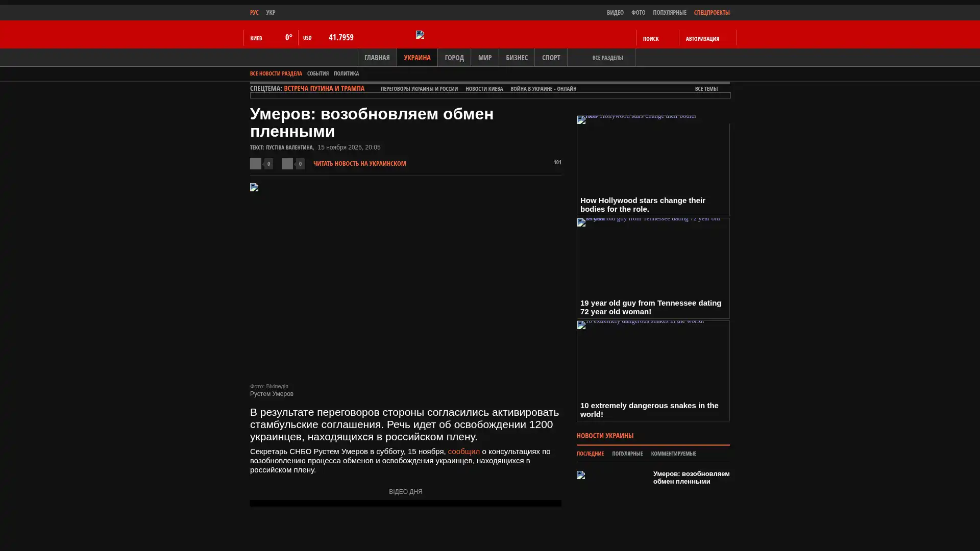Open Tennessee guy ad image icon
This screenshot has height=551, width=980.
pos(581,222)
